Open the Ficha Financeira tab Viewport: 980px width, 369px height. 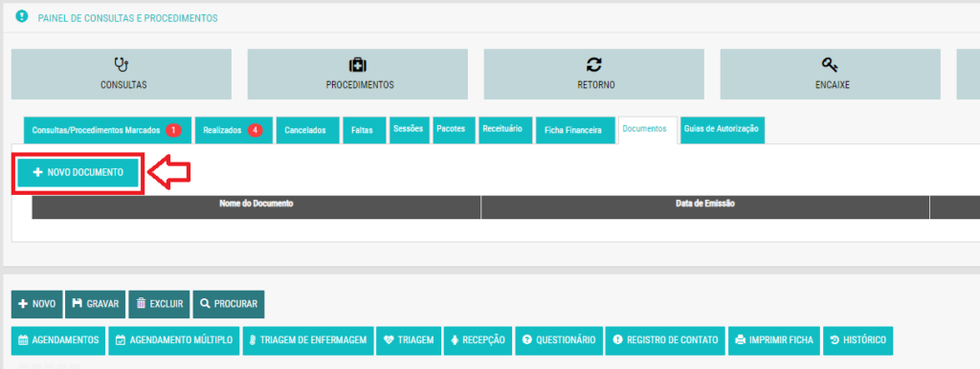point(575,131)
